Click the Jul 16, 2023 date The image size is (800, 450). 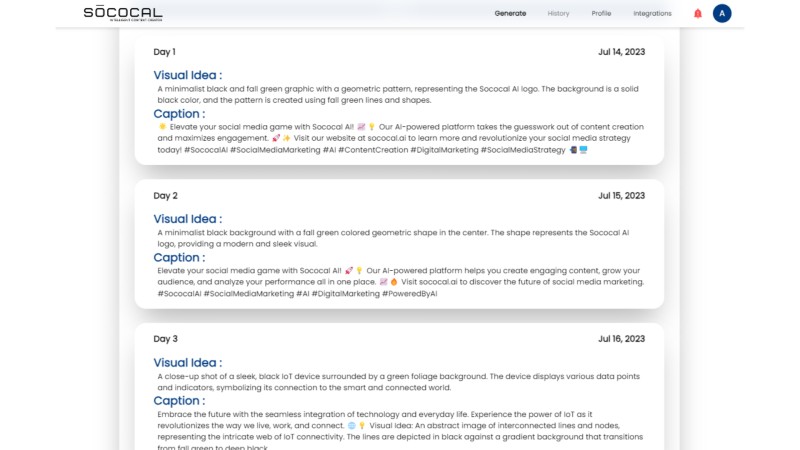click(621, 339)
